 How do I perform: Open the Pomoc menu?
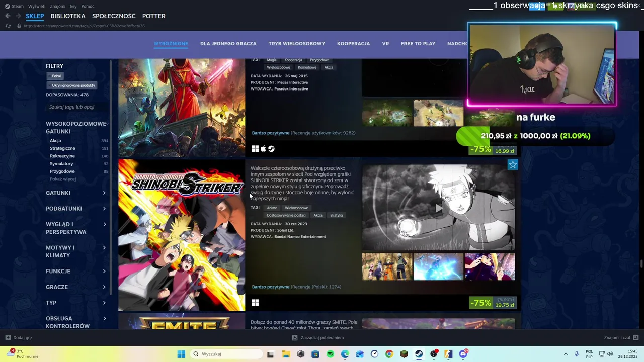click(x=88, y=6)
